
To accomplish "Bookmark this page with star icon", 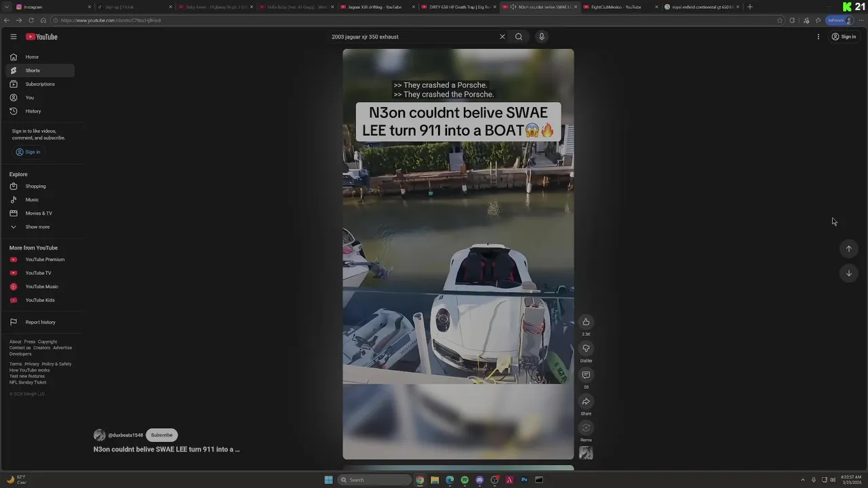I will pos(780,20).
